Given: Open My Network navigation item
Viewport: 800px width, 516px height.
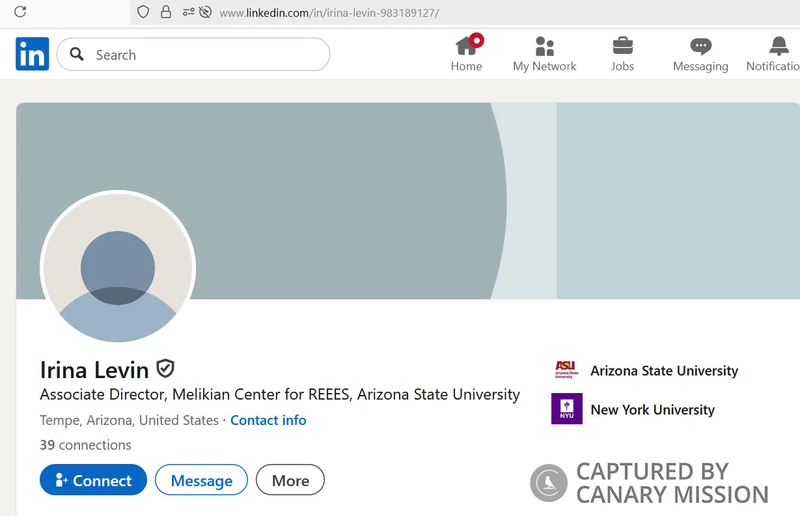Looking at the screenshot, I should pyautogui.click(x=544, y=54).
